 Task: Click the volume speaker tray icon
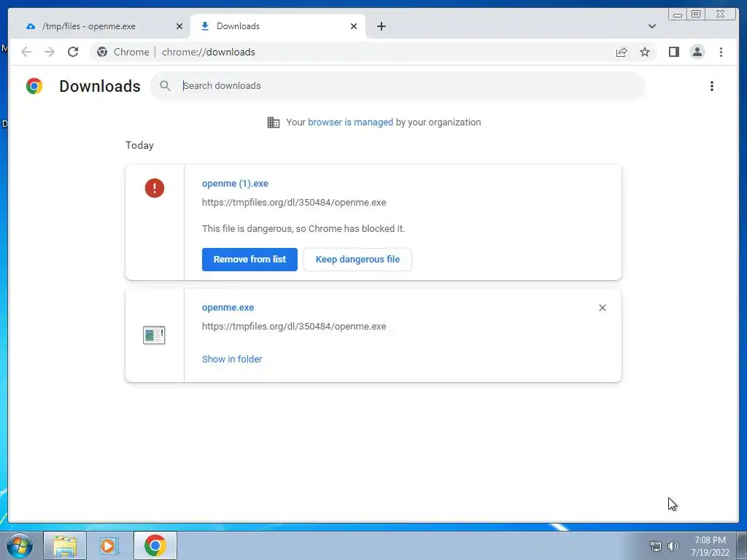tap(673, 546)
